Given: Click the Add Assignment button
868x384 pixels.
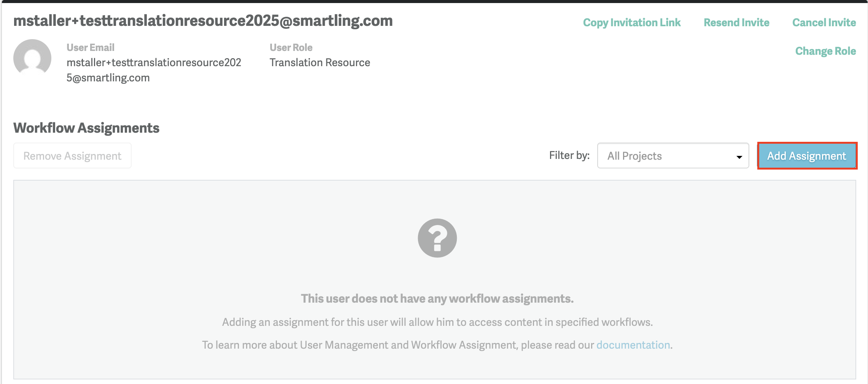Looking at the screenshot, I should 806,156.
